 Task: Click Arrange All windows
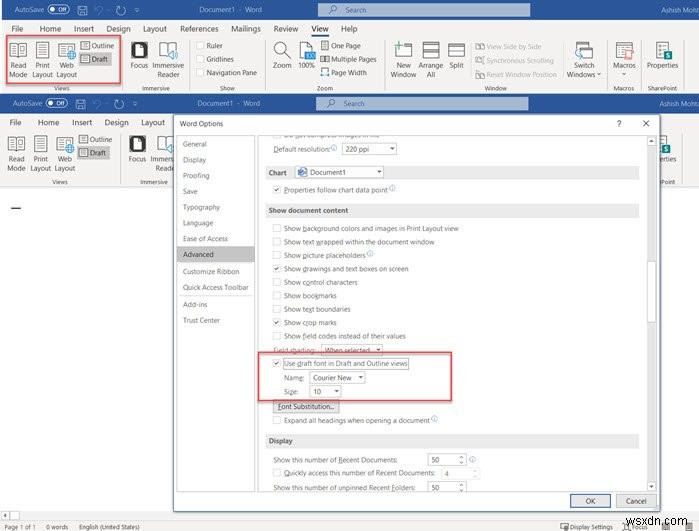431,60
